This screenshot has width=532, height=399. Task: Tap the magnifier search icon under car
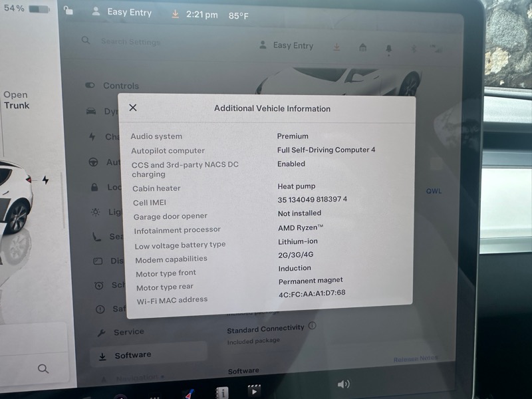point(43,368)
